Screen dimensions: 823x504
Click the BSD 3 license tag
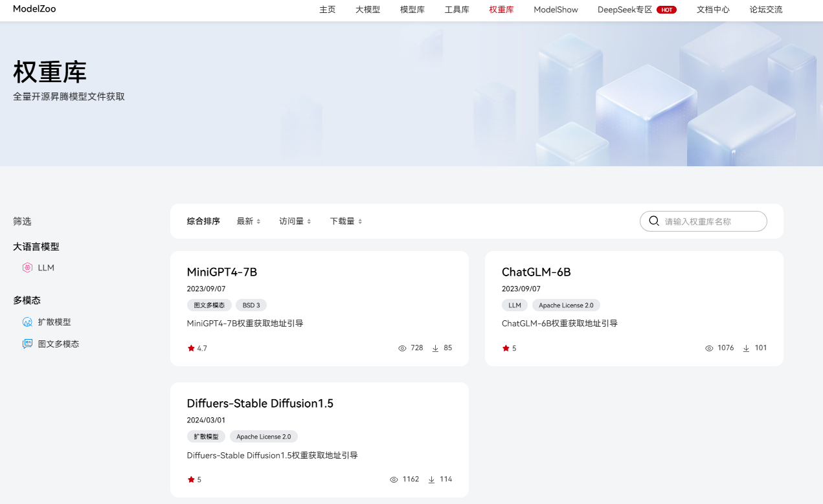[251, 305]
